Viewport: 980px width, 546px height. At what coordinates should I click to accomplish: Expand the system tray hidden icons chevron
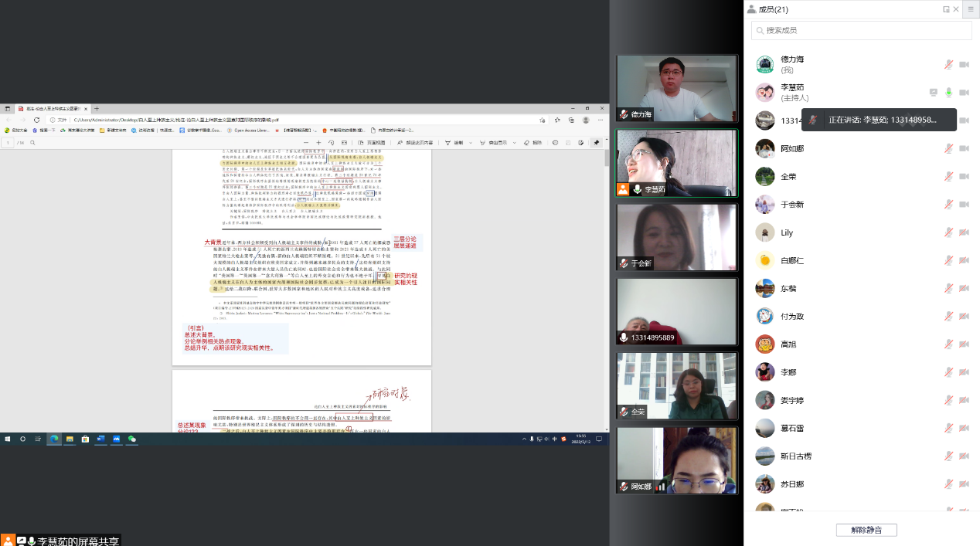point(525,439)
